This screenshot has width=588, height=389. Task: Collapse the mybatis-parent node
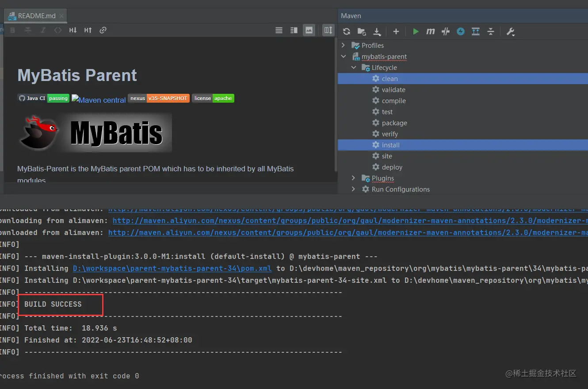click(344, 56)
